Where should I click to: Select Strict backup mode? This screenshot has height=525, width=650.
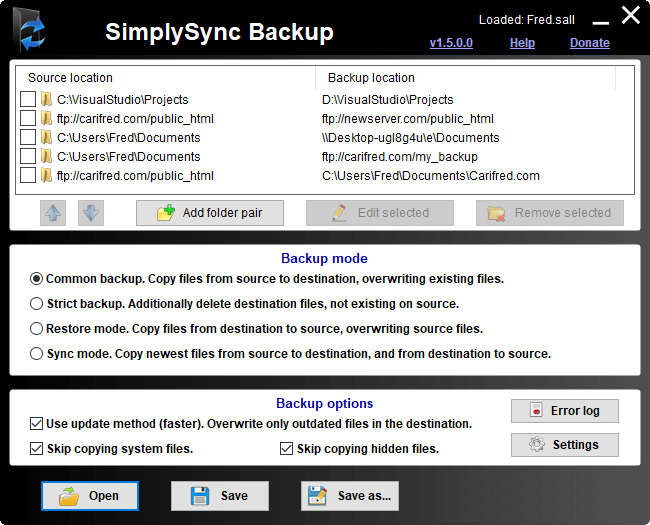[37, 304]
